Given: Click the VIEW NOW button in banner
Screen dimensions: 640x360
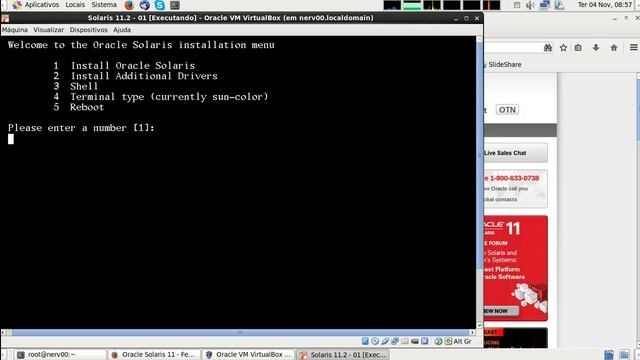Looking at the screenshot, I should tap(500, 311).
